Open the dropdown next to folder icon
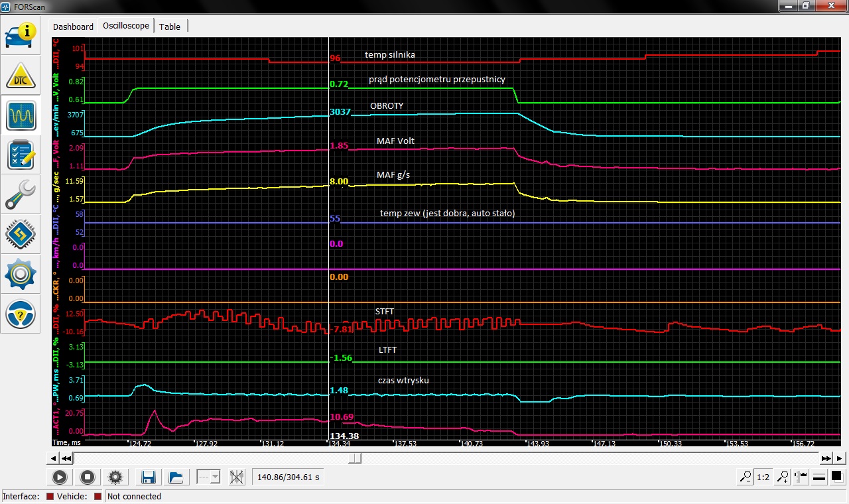Screen dimensions: 849x504 coord(208,477)
